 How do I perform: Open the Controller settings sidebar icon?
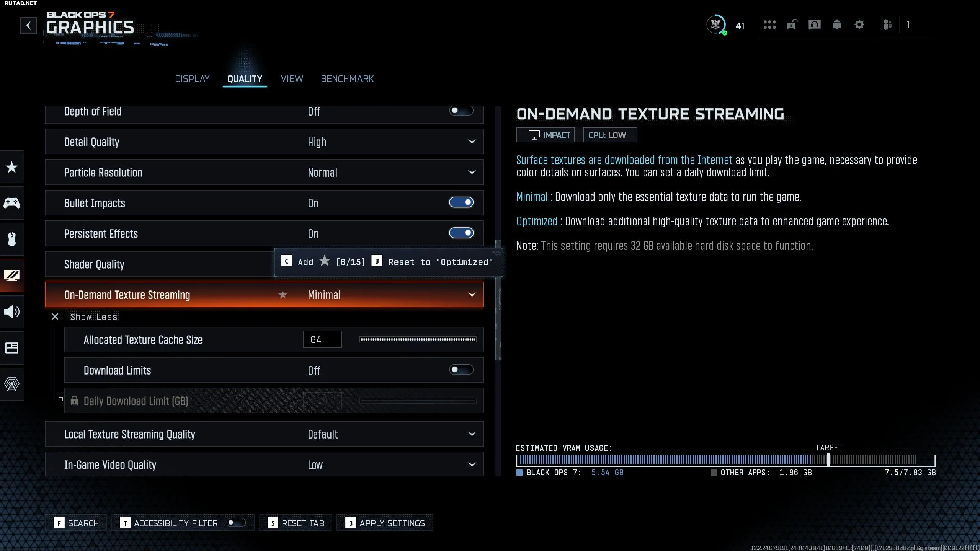coord(12,203)
